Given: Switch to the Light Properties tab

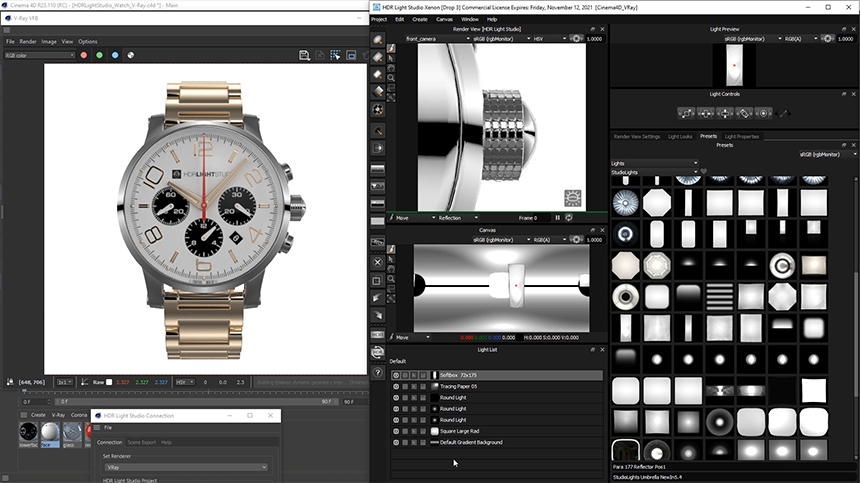Looking at the screenshot, I should [x=742, y=137].
